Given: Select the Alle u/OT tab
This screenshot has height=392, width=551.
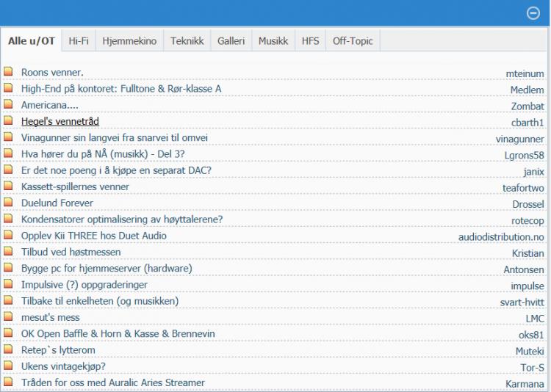Looking at the screenshot, I should (32, 41).
